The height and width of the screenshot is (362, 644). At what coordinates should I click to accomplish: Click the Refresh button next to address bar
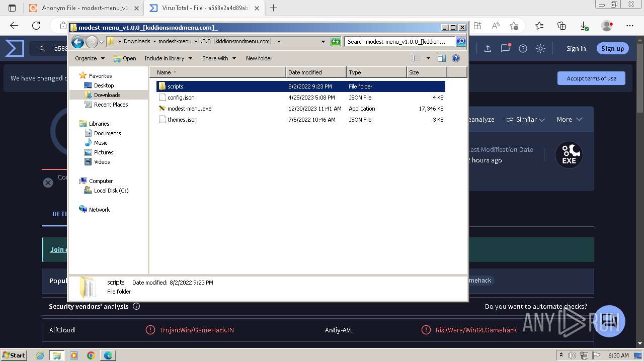[x=336, y=42]
